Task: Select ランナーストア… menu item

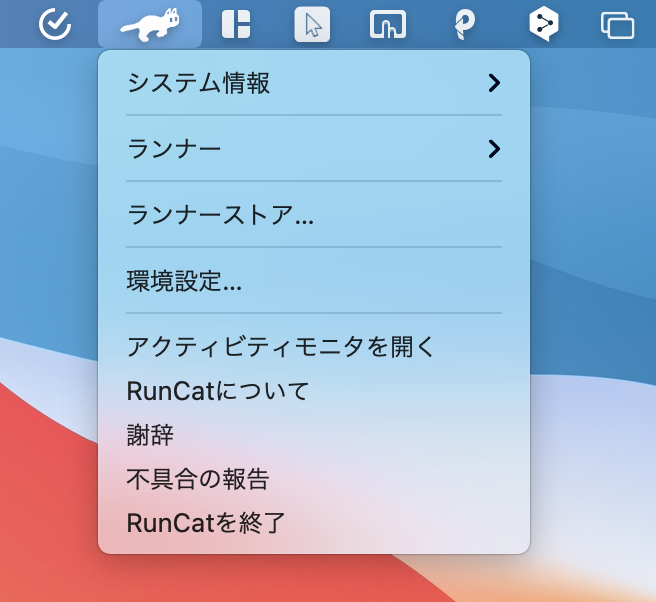Action: point(314,215)
